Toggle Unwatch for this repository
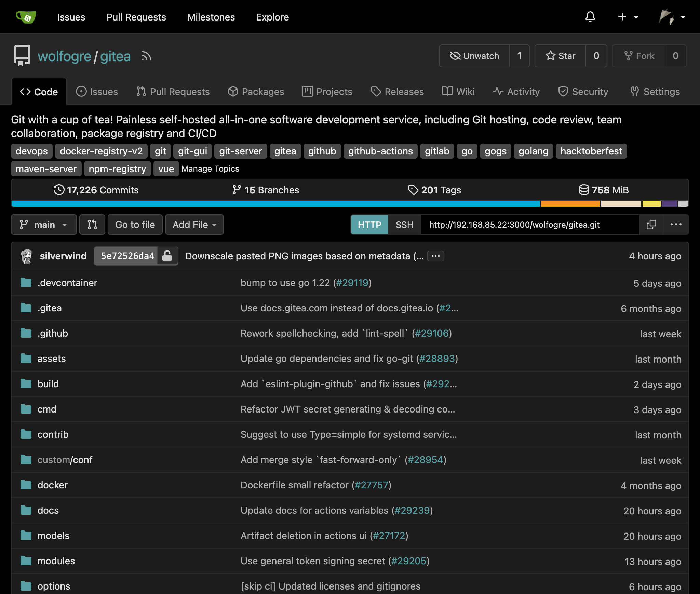Viewport: 700px width, 594px height. [x=474, y=56]
